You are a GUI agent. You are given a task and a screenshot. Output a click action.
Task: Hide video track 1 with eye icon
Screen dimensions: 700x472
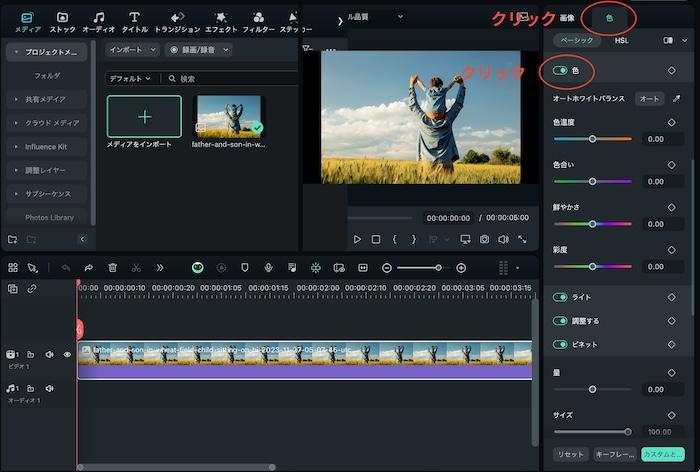click(x=68, y=354)
